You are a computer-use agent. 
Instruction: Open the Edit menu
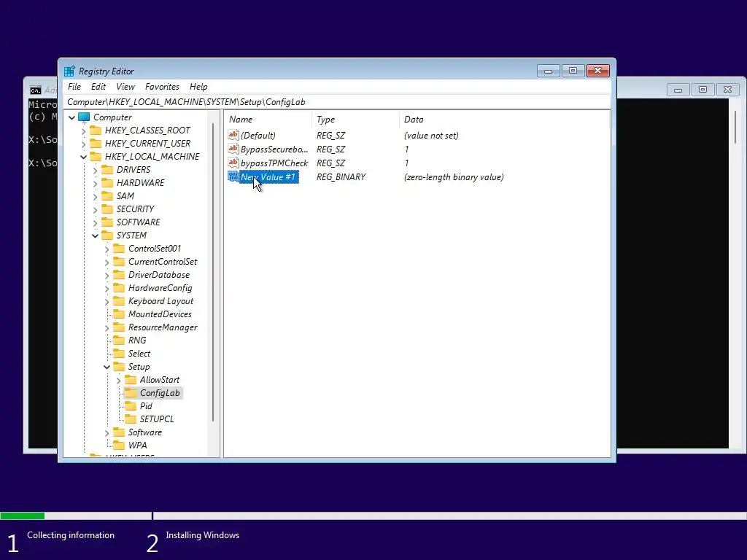pyautogui.click(x=98, y=87)
